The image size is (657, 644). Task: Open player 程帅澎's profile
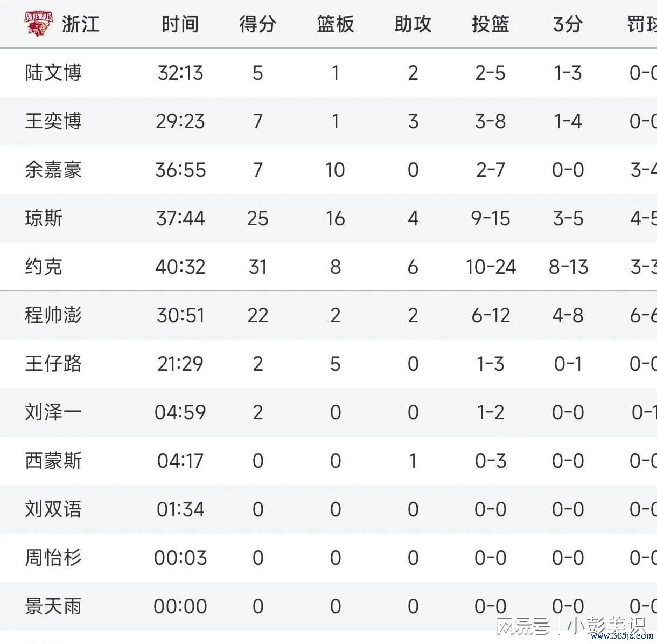click(x=53, y=315)
